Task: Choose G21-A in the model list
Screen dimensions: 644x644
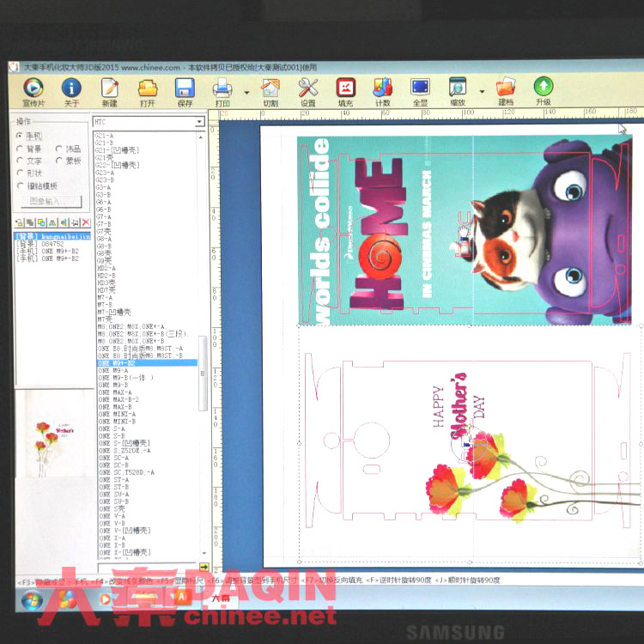Action: coord(105,136)
